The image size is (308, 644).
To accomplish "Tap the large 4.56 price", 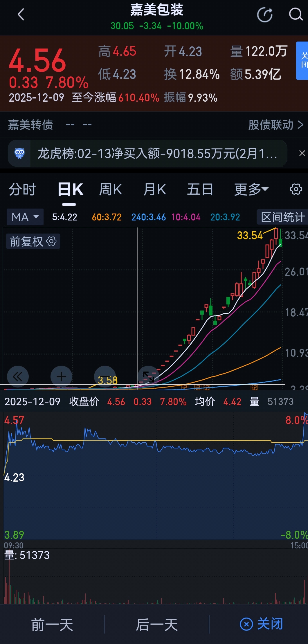I will tap(37, 60).
